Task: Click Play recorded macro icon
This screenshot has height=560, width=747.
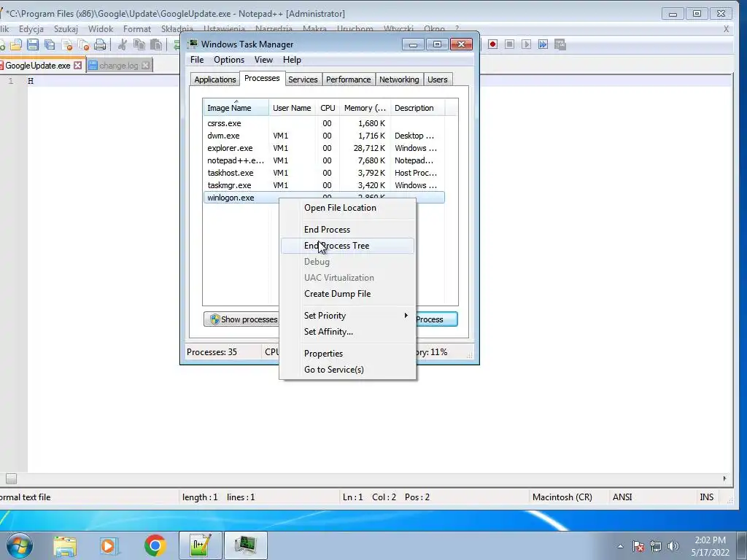Action: click(x=526, y=44)
